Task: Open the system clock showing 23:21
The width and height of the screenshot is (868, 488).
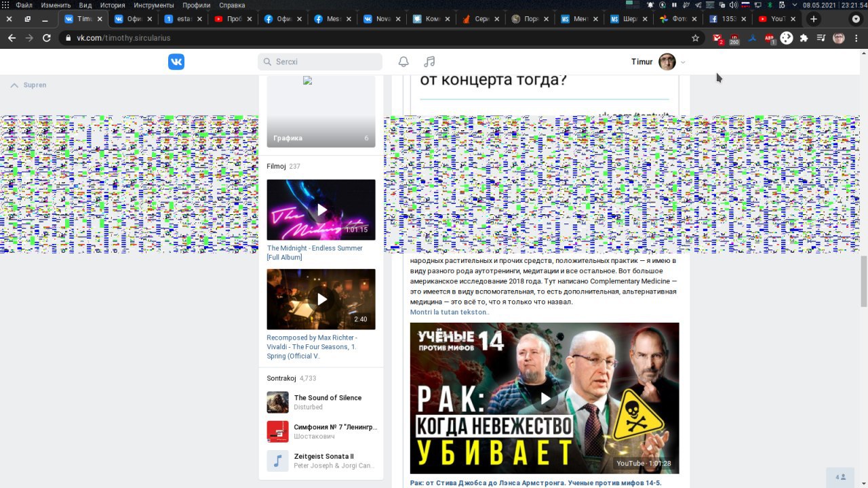Action: [853, 5]
